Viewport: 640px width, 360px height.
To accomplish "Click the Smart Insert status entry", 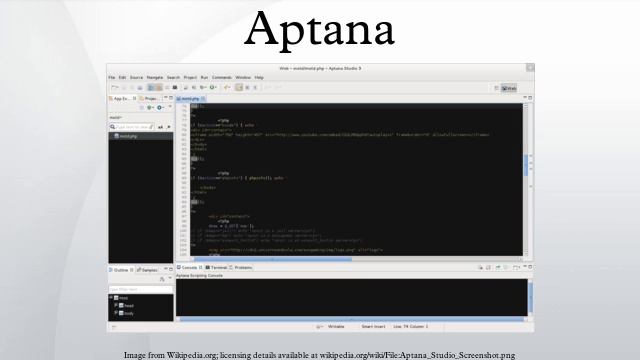I will pos(373,327).
